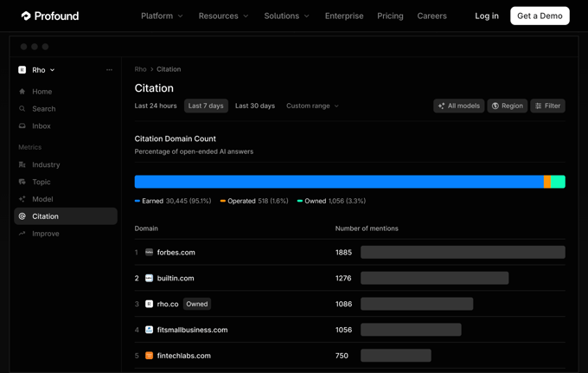Click the sliders icon on Filter button
Screen dimensions: 588x373
coord(538,106)
